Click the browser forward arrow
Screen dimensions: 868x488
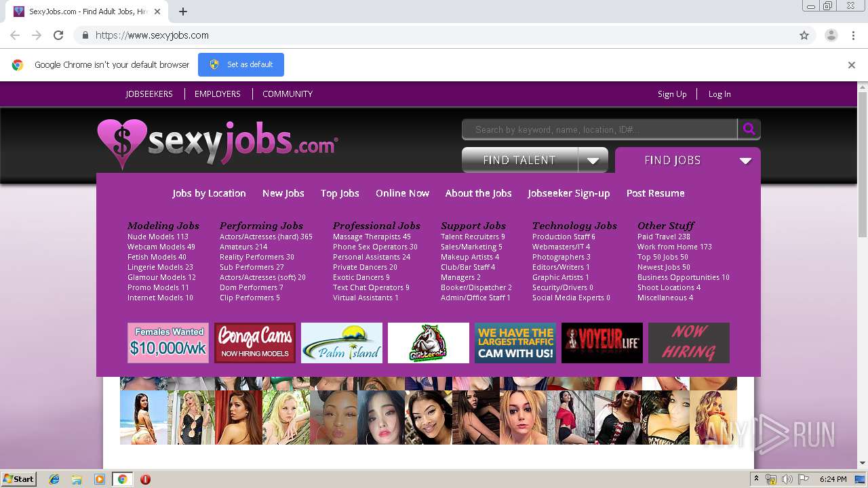(x=37, y=35)
